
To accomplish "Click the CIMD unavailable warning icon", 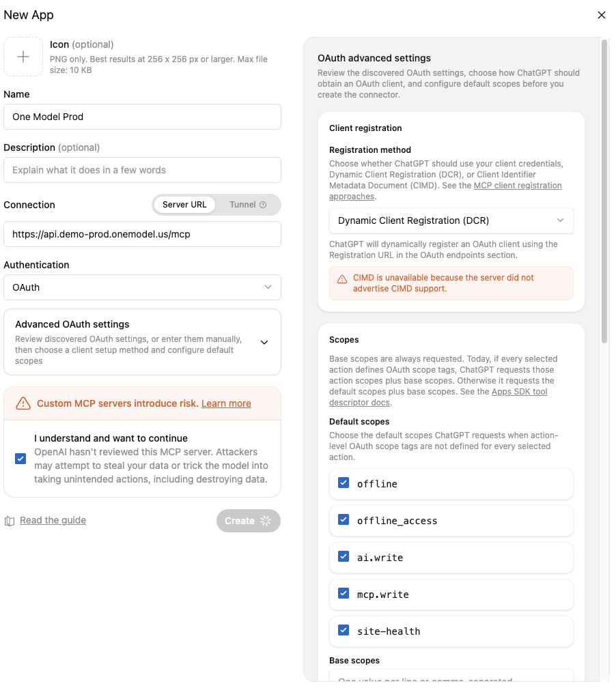I will 342,279.
